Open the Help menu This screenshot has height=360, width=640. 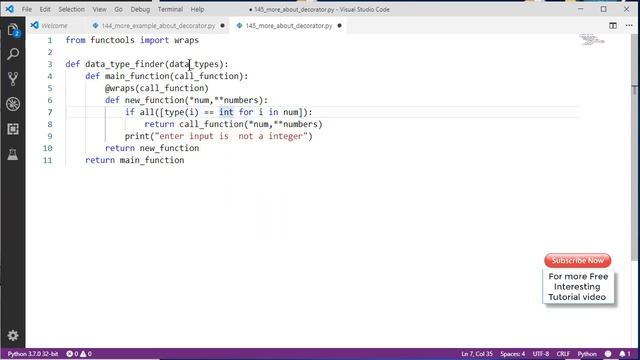pyautogui.click(x=197, y=9)
